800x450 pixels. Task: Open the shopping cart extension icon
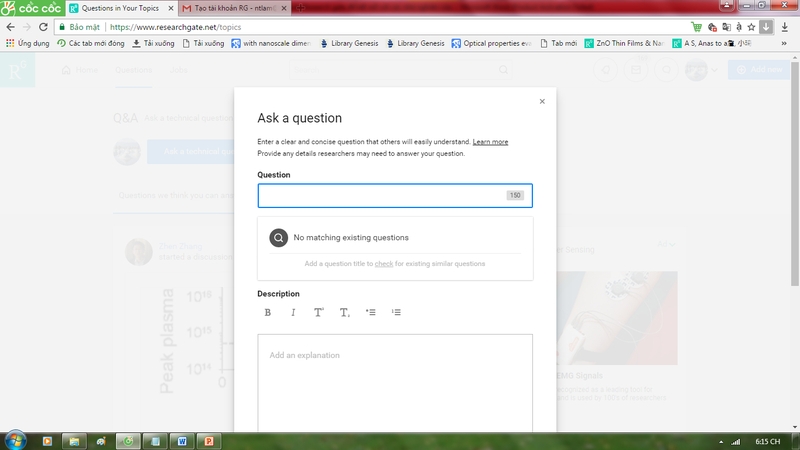[696, 27]
